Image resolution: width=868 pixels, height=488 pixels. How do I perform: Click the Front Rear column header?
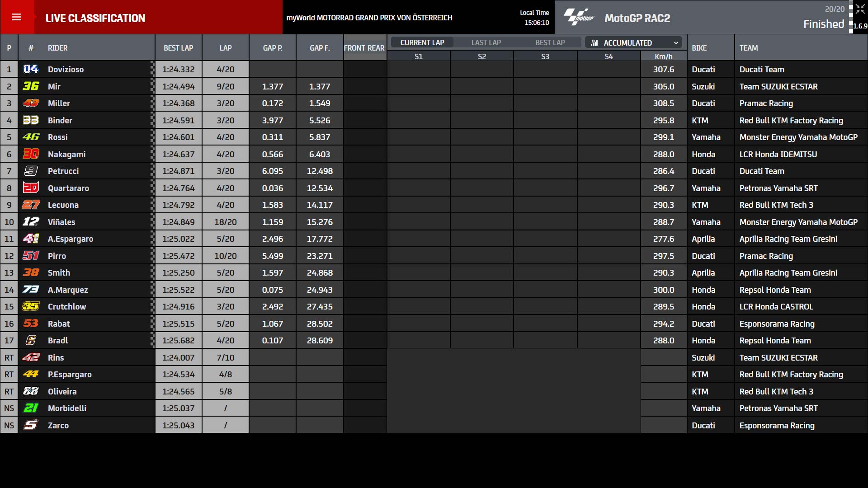tap(364, 48)
